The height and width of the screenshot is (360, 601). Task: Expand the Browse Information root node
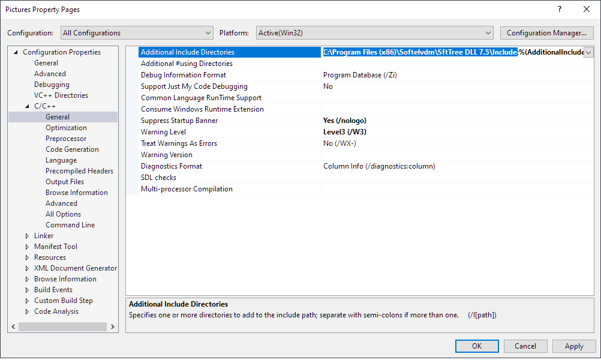pos(27,279)
